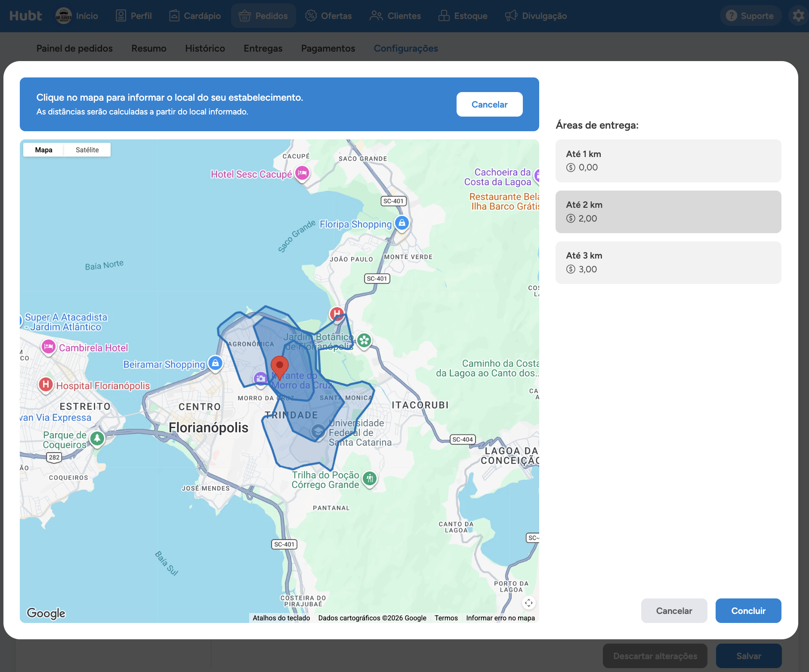This screenshot has width=809, height=672.
Task: Click the Concluir button
Action: point(748,610)
